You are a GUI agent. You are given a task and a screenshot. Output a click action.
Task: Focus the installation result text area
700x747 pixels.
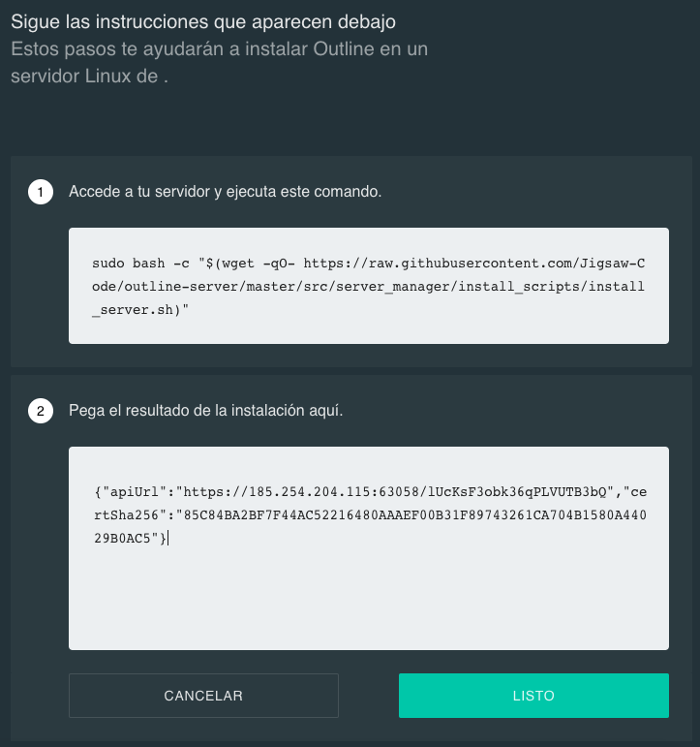coord(369,547)
